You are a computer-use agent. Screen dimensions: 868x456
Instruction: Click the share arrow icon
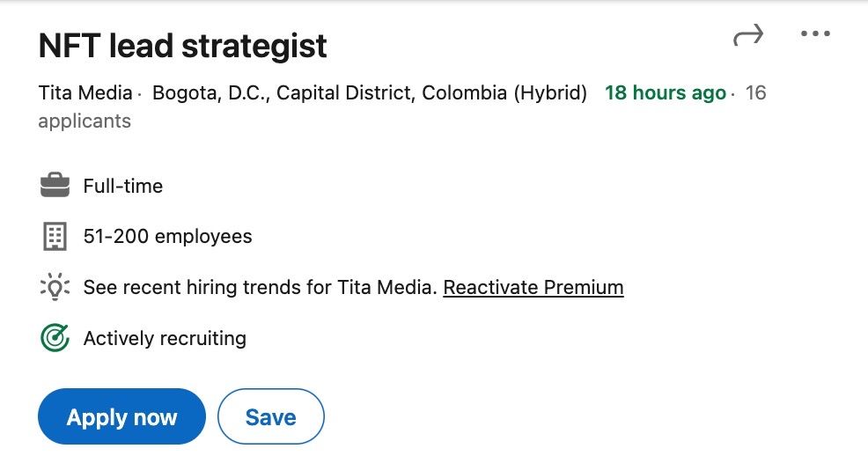(748, 35)
